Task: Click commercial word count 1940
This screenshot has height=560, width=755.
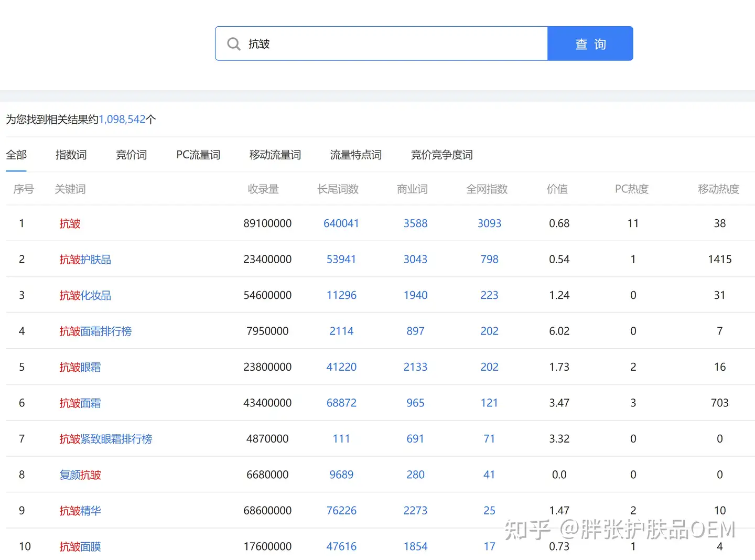Action: pos(415,295)
